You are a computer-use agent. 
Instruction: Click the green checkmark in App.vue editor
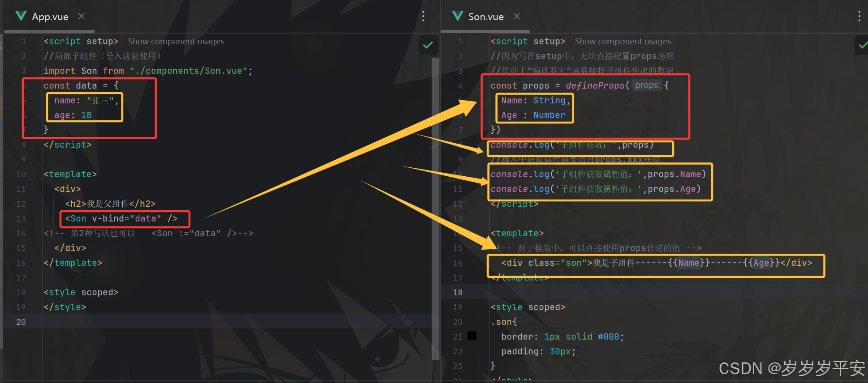pos(428,45)
